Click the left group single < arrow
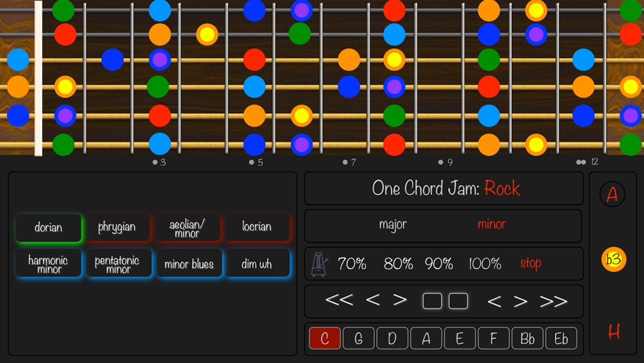Viewport: 644px width, 363px height. (372, 300)
